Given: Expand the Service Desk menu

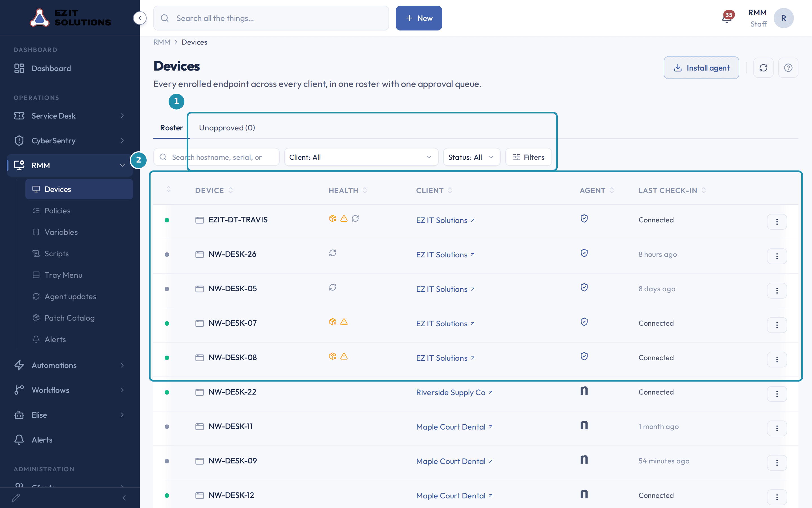Looking at the screenshot, I should pyautogui.click(x=69, y=116).
